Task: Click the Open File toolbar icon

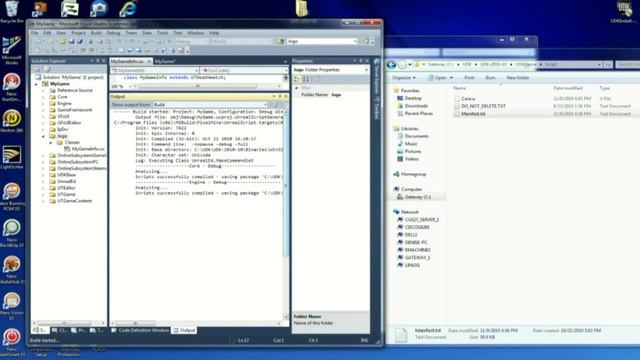Action: (62, 41)
